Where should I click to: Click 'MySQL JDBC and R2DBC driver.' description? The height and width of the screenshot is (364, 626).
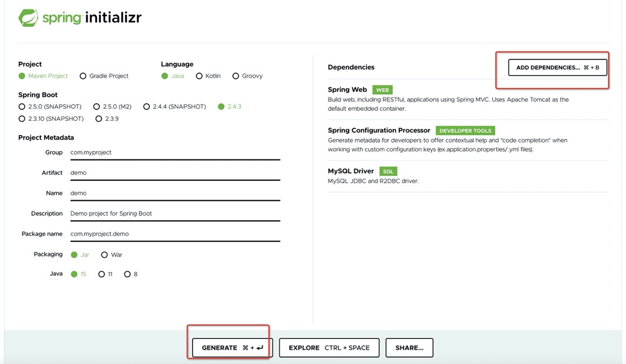click(373, 181)
